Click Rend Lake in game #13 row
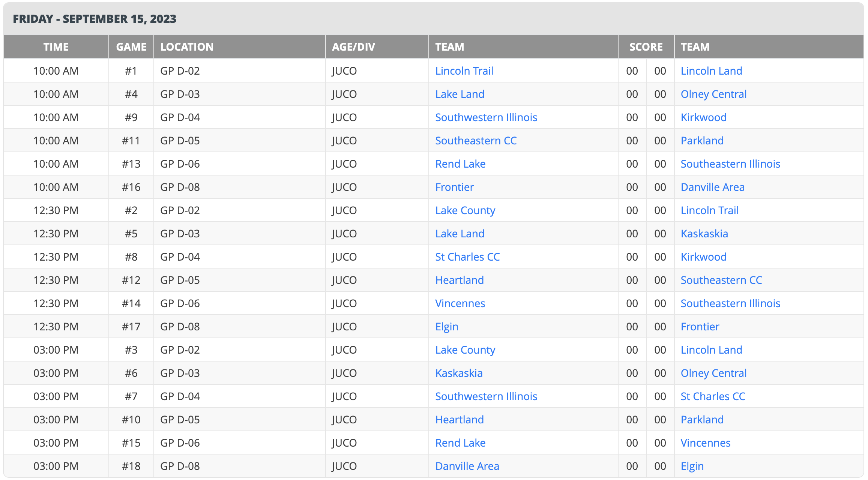The height and width of the screenshot is (480, 868). click(x=460, y=164)
